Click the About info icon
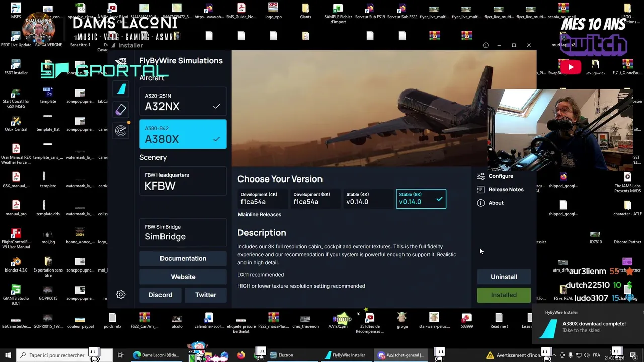 [481, 203]
